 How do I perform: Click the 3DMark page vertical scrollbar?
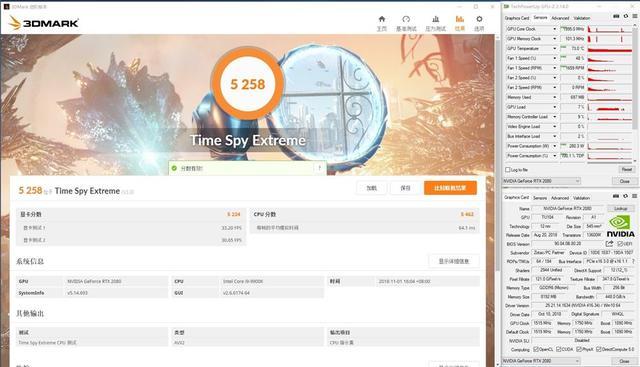tap(497, 155)
